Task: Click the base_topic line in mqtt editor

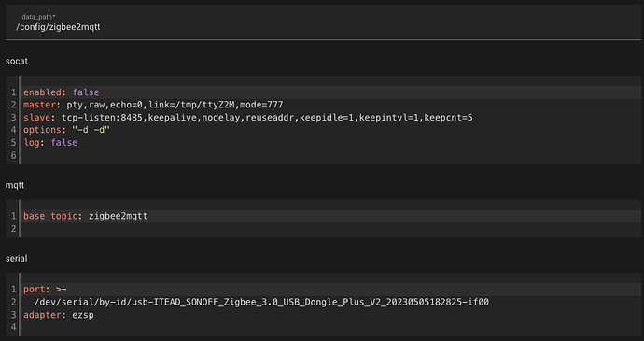Action: click(x=332, y=216)
